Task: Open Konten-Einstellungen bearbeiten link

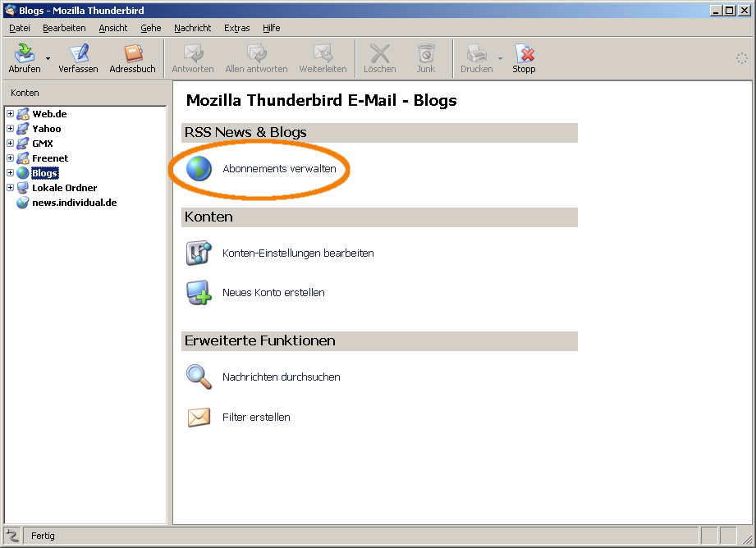Action: (298, 253)
